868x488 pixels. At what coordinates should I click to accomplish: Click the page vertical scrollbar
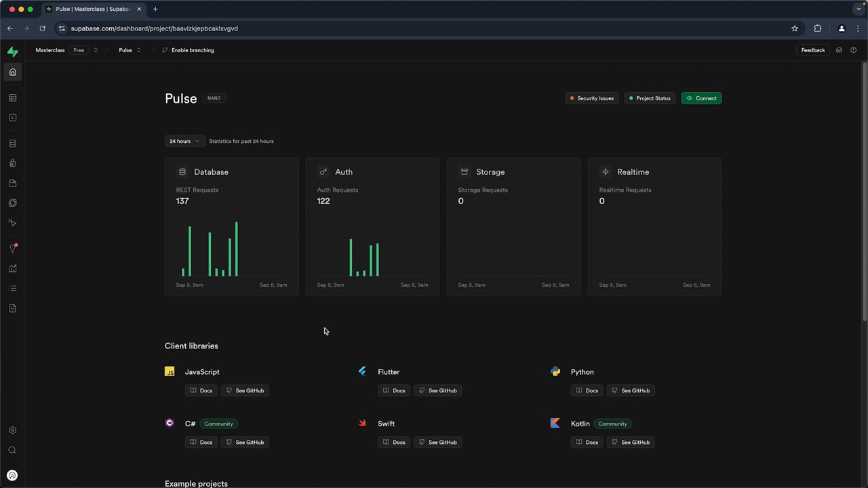tap(864, 191)
